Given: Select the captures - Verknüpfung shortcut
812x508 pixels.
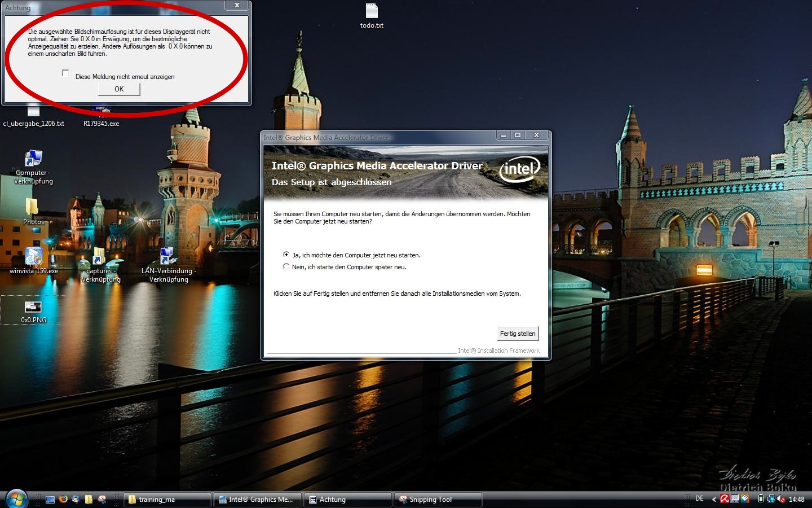Looking at the screenshot, I should (x=101, y=265).
